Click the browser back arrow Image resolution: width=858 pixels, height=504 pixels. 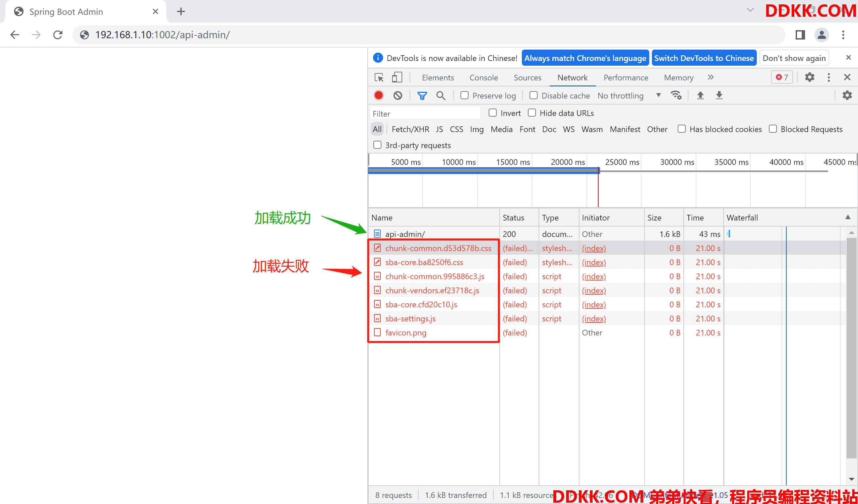pyautogui.click(x=15, y=35)
